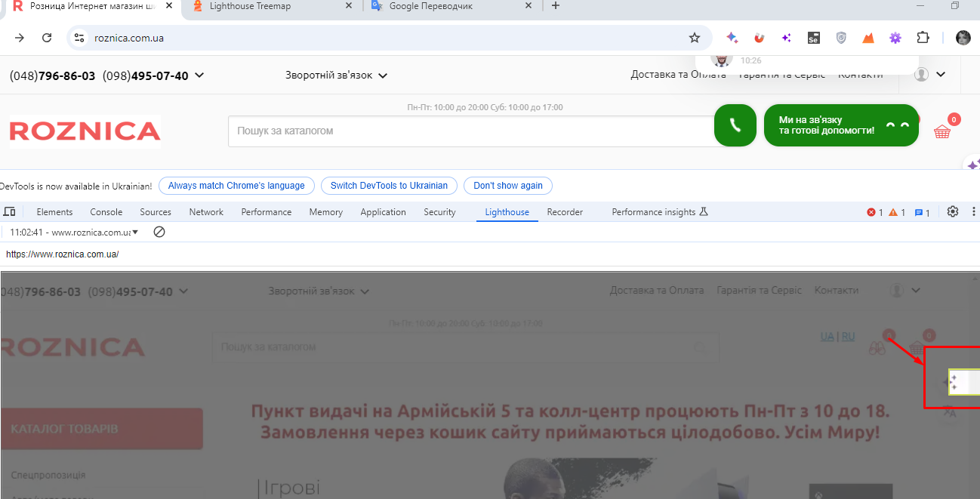Image resolution: width=980 pixels, height=499 pixels.
Task: Open the shopping basket icon
Action: point(942,131)
